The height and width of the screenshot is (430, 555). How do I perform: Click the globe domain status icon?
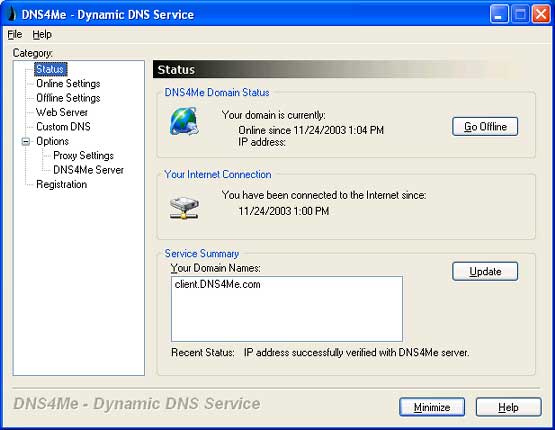184,121
